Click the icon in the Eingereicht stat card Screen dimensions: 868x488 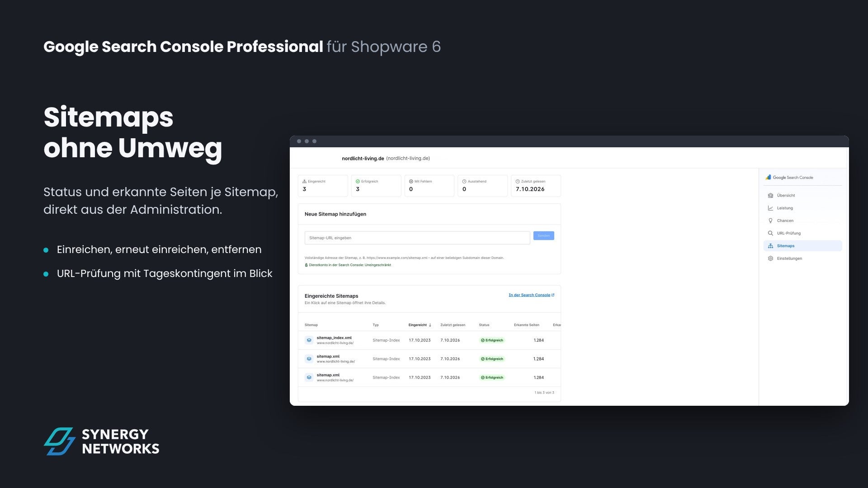(305, 182)
